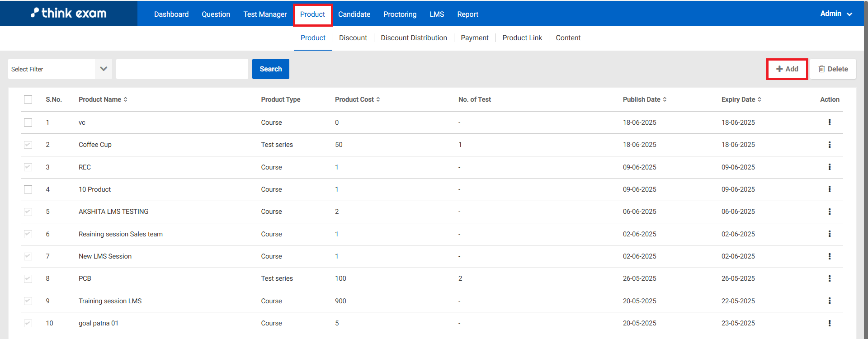Screen dimensions: 868x339
Task: Select checkbox for vc product row
Action: (x=28, y=122)
